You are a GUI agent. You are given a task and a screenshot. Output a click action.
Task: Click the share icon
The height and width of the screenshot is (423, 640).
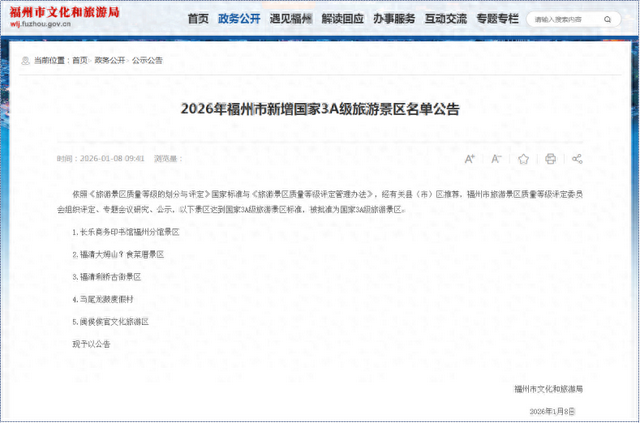pos(577,159)
